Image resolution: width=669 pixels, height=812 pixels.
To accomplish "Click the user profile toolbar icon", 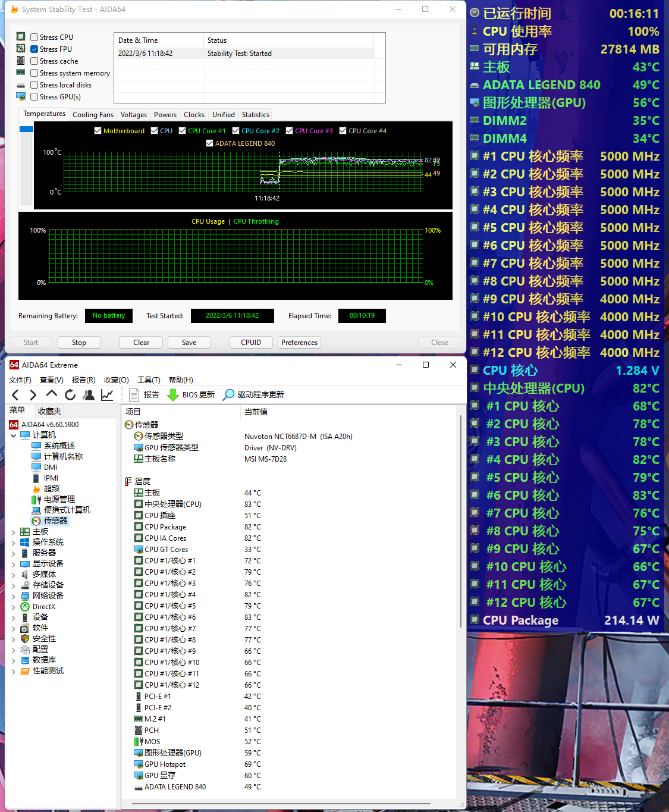I will point(89,395).
